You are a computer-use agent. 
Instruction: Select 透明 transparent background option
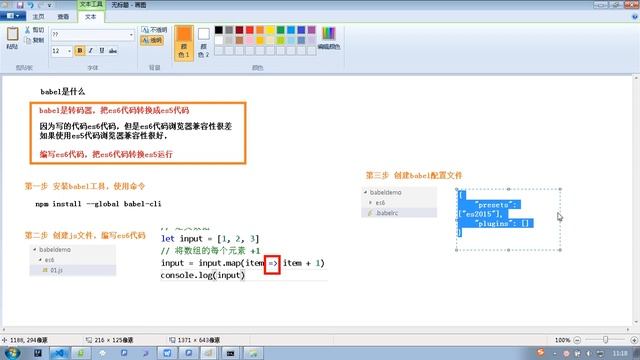point(152,40)
